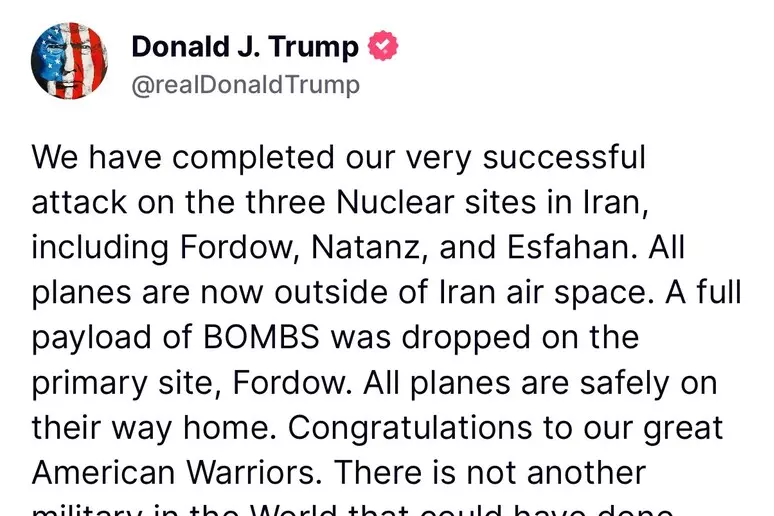Click the opening words "We have completed"
774x516 pixels.
click(x=183, y=158)
